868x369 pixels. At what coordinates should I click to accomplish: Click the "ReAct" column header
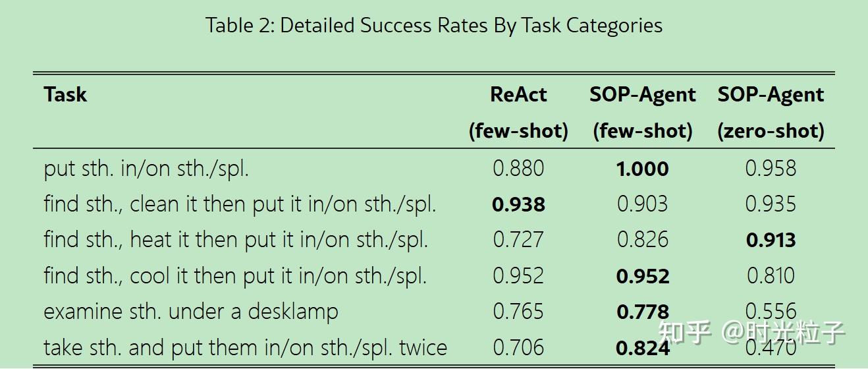pyautogui.click(x=518, y=95)
